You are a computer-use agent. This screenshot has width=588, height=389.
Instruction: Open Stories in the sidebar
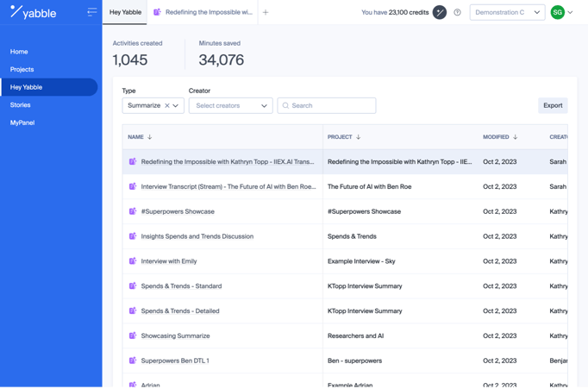[20, 105]
